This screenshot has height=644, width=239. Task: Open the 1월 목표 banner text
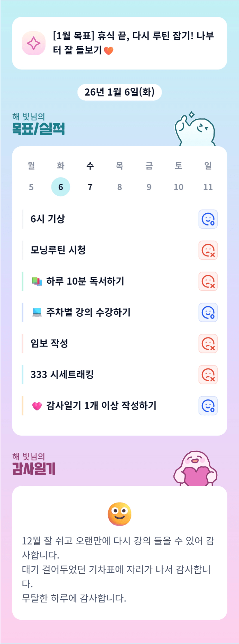(133, 43)
